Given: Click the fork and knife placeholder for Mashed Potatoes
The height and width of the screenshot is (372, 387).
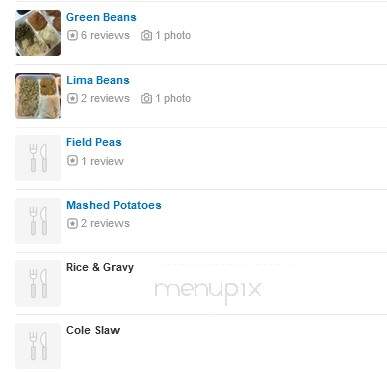Looking at the screenshot, I should point(38,221).
